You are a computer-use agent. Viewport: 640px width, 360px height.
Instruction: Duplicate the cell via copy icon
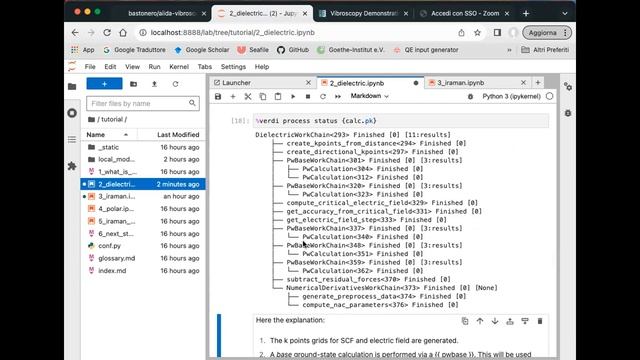[465, 321]
